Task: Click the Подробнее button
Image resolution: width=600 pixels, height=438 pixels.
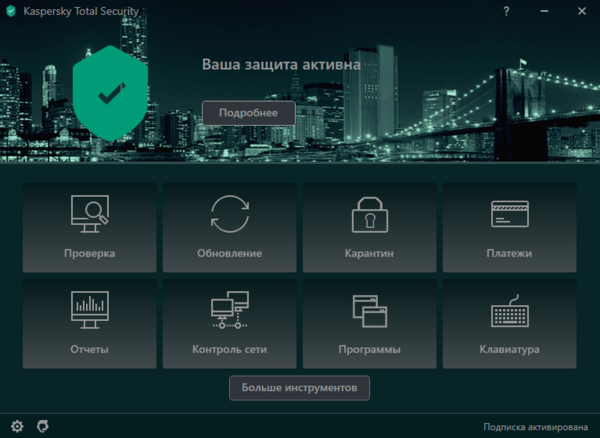Action: (x=249, y=113)
